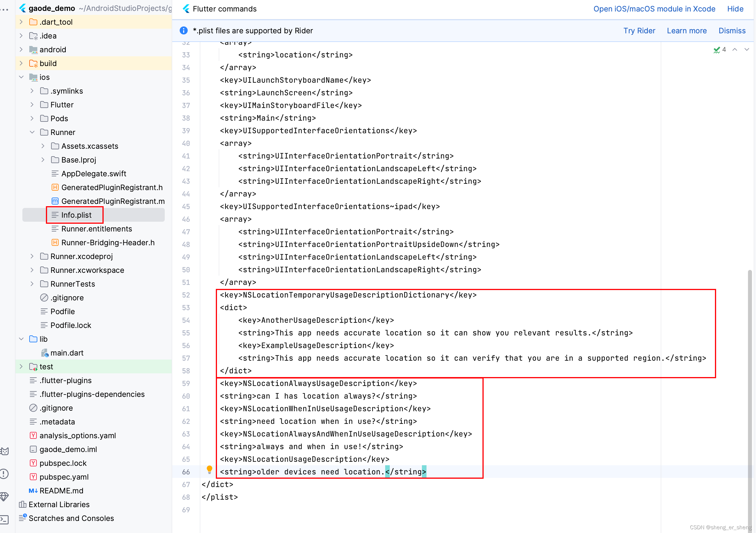
Task: Open the inspection checkmark widget showing 4
Action: click(x=720, y=50)
